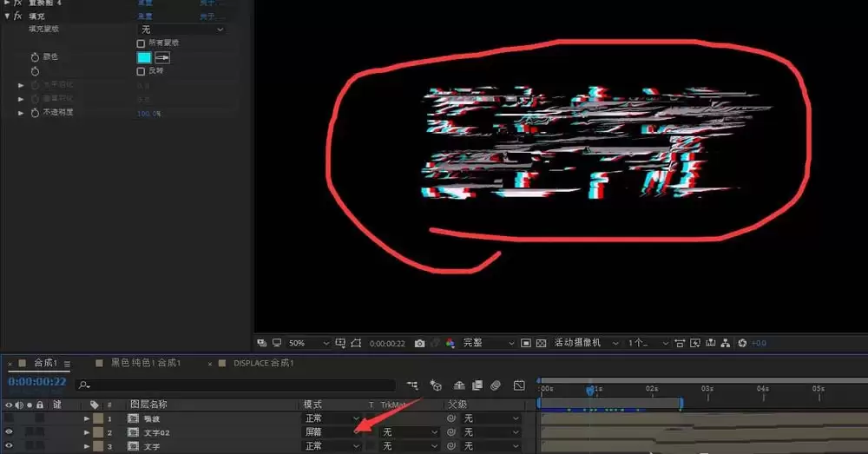Click the cyan fill color swatch
The height and width of the screenshot is (454, 868).
144,57
